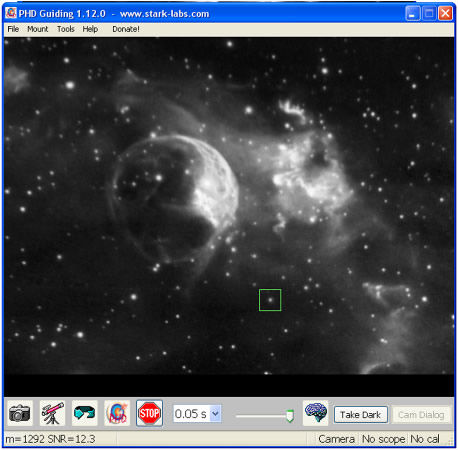This screenshot has height=450, width=459.
Task: Click the PHD Guiding title bar icon
Action: [11, 13]
